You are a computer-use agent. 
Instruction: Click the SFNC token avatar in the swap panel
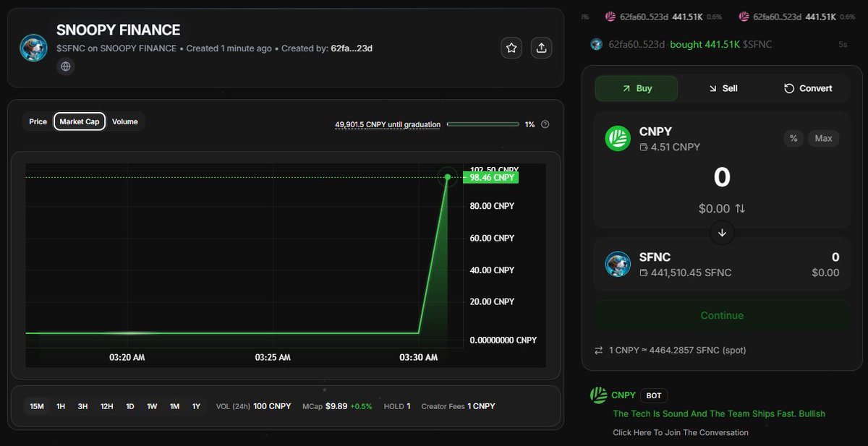pos(618,265)
